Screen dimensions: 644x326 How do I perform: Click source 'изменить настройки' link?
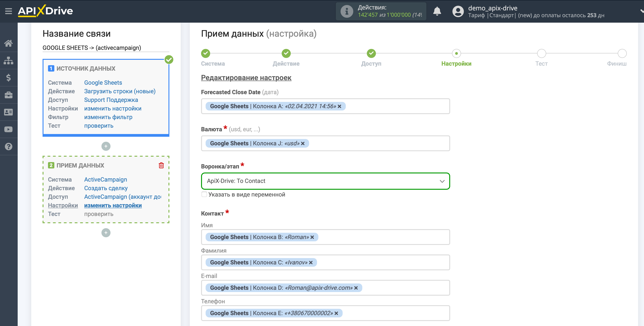click(x=113, y=108)
